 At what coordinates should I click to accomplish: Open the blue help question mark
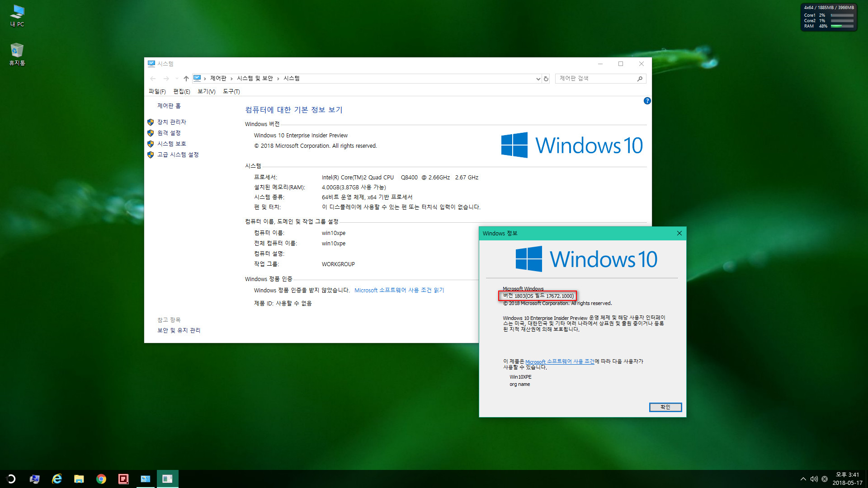(x=647, y=101)
